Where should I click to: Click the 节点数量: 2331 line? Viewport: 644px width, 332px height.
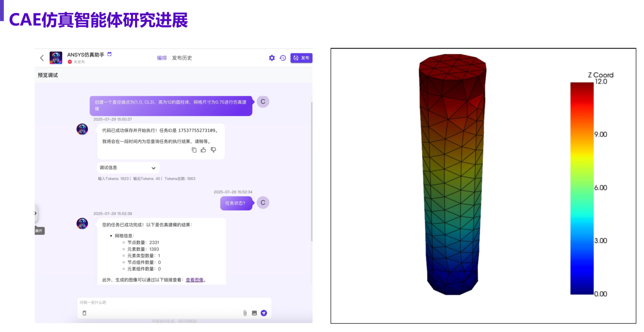tap(143, 242)
